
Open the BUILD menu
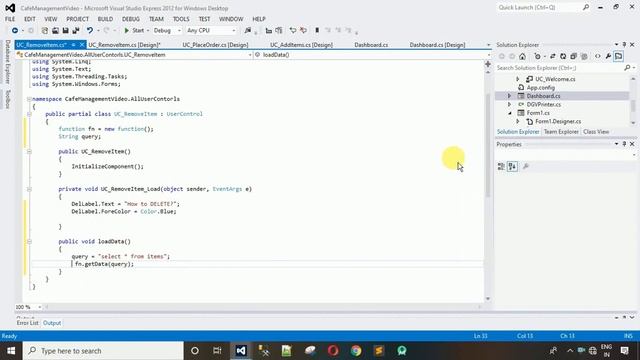[x=105, y=19]
